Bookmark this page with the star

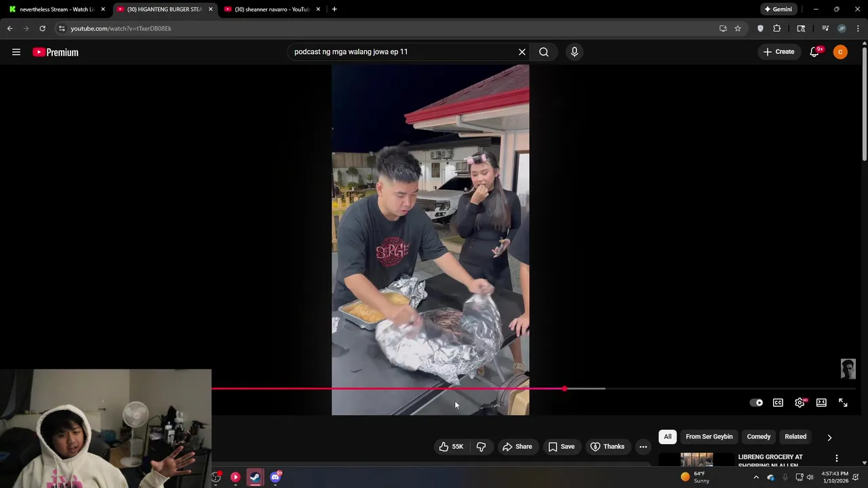click(738, 28)
